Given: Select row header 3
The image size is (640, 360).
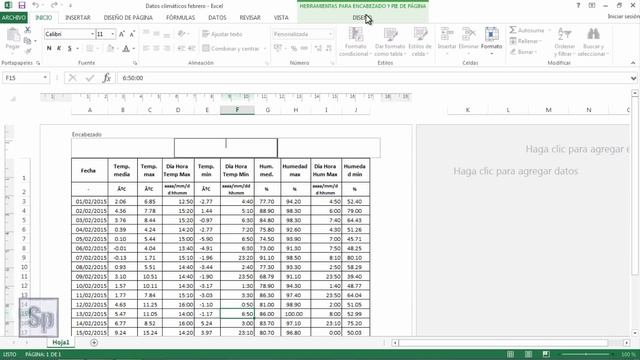Looking at the screenshot, I should click(24, 201).
